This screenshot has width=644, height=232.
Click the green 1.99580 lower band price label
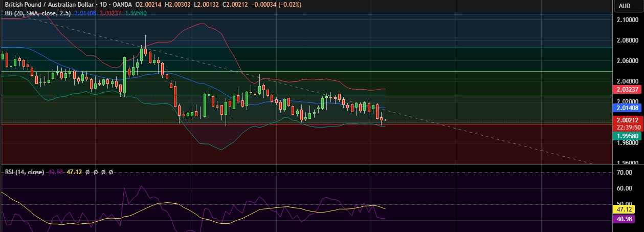(x=627, y=136)
